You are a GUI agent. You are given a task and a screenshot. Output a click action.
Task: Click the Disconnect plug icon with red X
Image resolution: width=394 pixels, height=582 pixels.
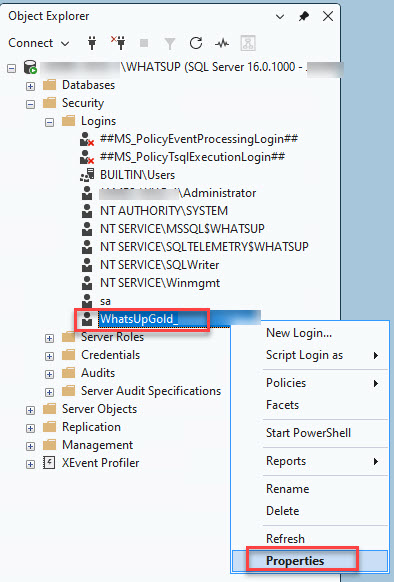tap(118, 43)
